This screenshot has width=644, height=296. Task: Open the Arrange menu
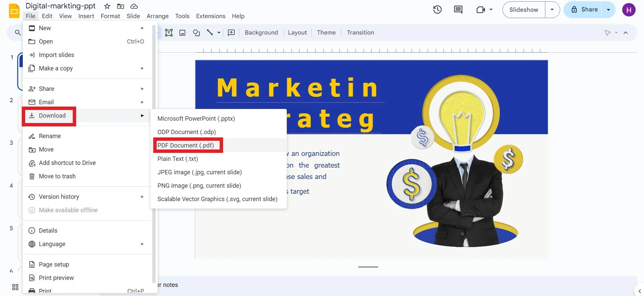(158, 16)
